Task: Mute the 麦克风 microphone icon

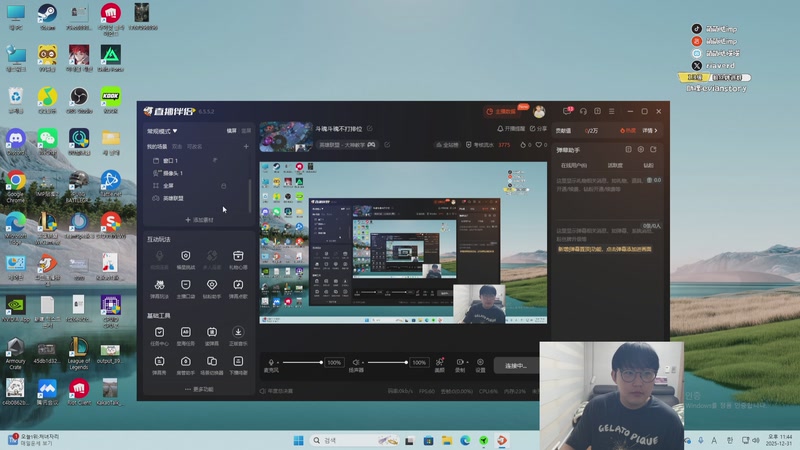Action: [271, 362]
